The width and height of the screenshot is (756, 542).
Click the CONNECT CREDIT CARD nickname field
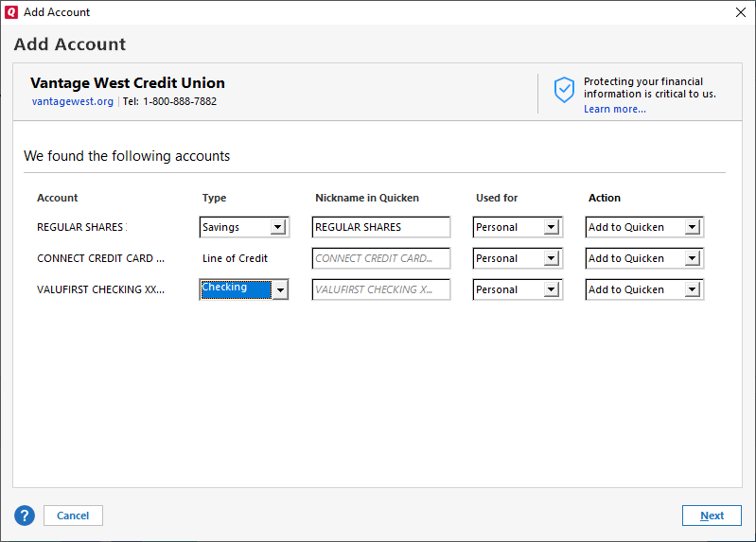[x=381, y=258]
